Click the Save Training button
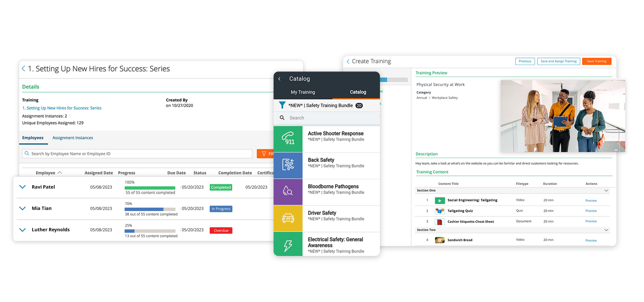Viewport: 644px width, 302px height. (597, 61)
